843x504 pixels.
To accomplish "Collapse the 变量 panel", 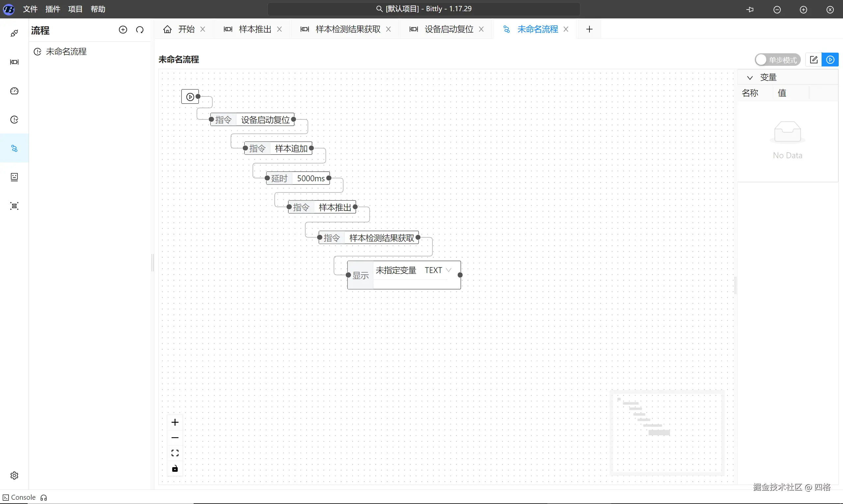I will tap(749, 78).
